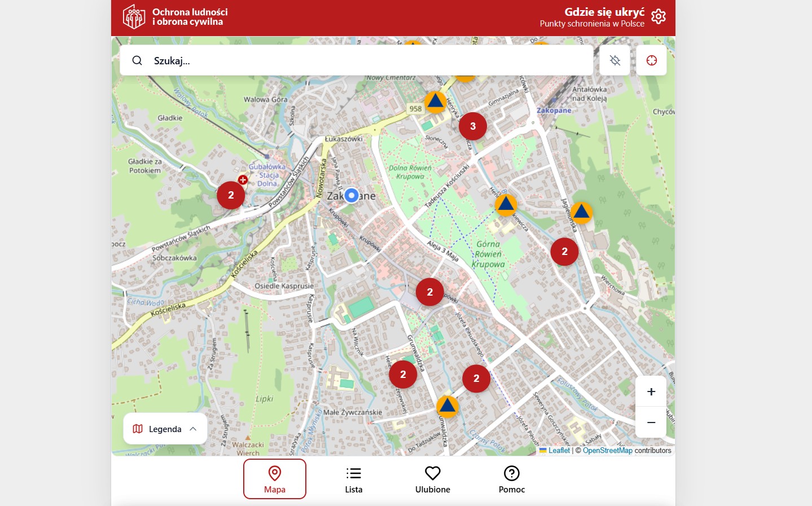Image resolution: width=812 pixels, height=506 pixels.
Task: Open settings via the gear icon
Action: pos(658,16)
